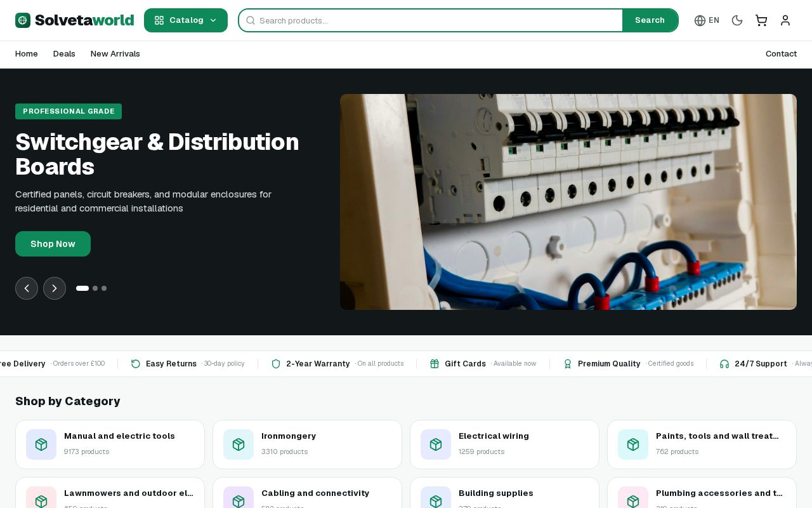Go to the Home menu item
The image size is (812, 508).
point(27,54)
